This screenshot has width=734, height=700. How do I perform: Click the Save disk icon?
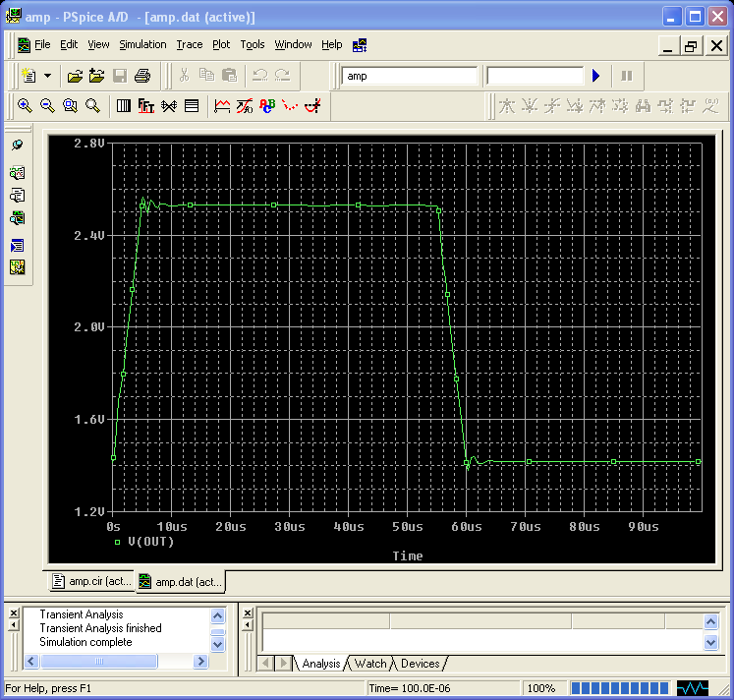[120, 76]
